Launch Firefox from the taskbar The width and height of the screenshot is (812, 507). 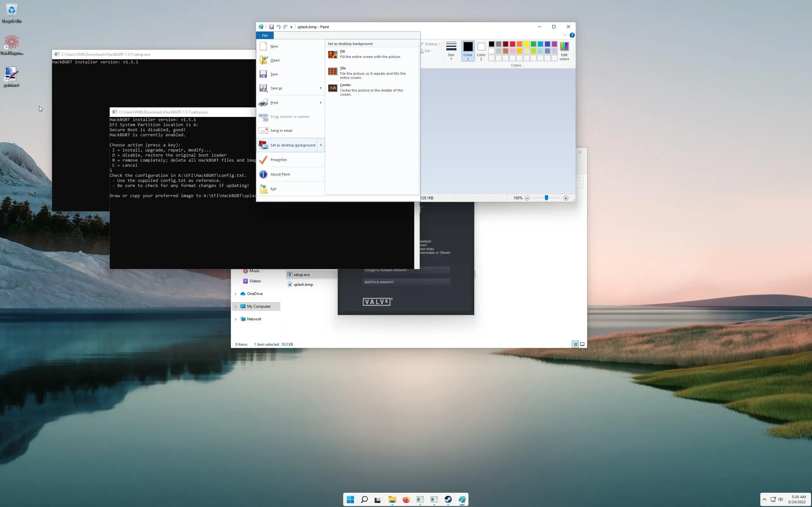click(406, 499)
